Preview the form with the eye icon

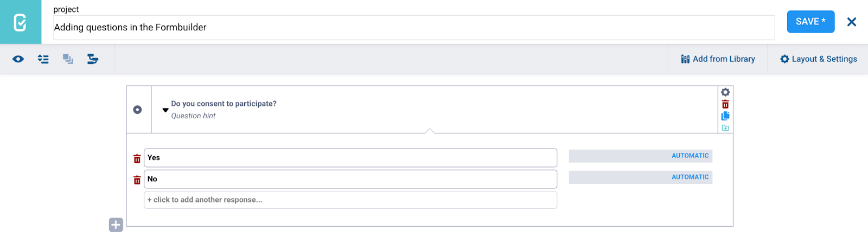[18, 59]
